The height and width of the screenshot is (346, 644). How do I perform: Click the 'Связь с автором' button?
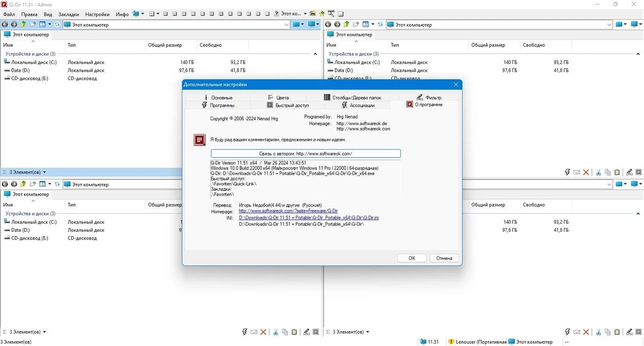coord(305,153)
